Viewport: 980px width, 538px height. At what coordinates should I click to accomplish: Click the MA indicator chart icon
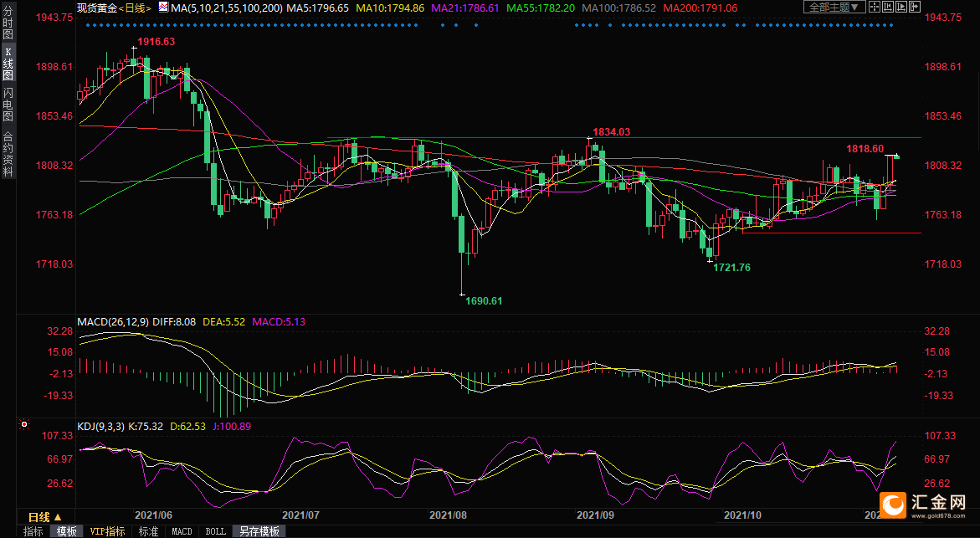[163, 8]
